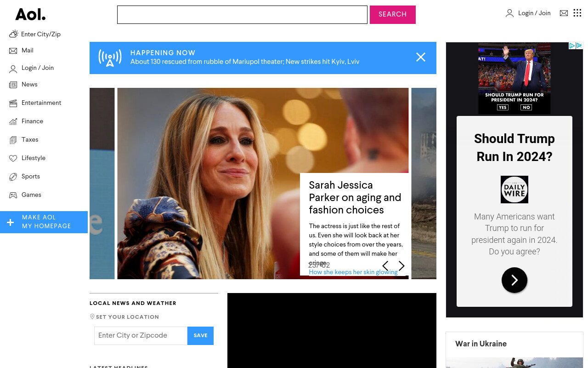588x368 pixels.
Task: Click the sidebar Mail link text
Action: 28,51
